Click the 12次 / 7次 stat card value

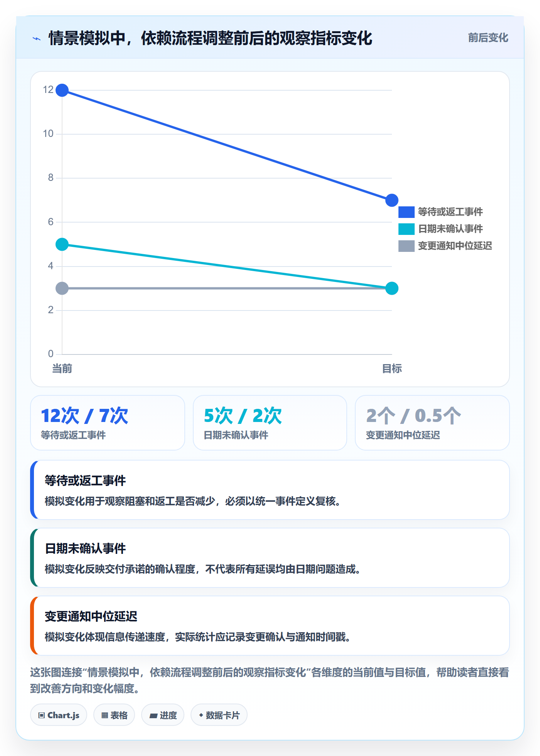[84, 416]
